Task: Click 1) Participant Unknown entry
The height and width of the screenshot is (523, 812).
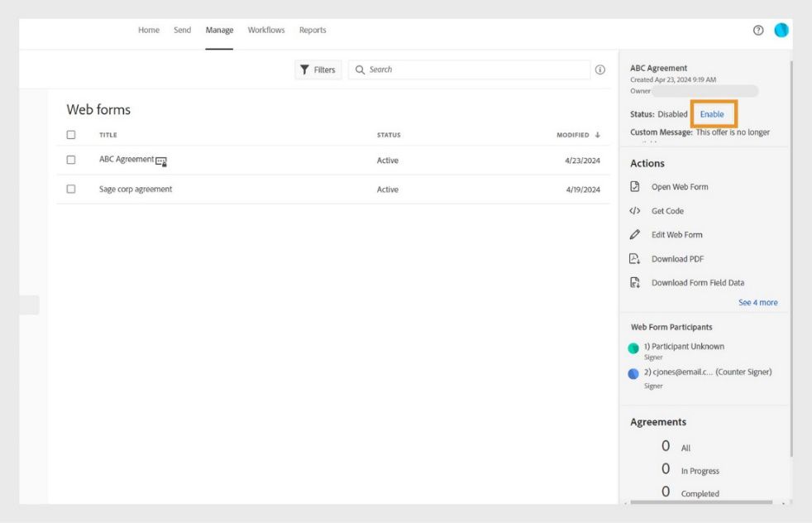Action: point(684,346)
